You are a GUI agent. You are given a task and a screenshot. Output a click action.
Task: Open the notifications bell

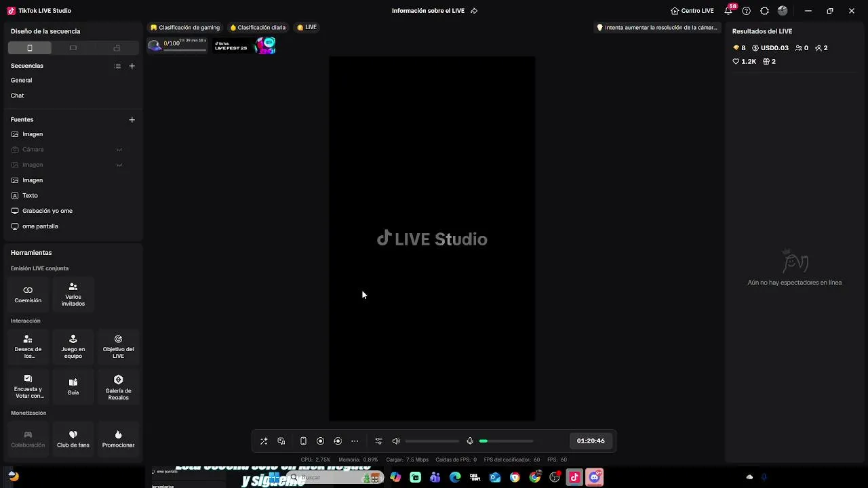728,11
